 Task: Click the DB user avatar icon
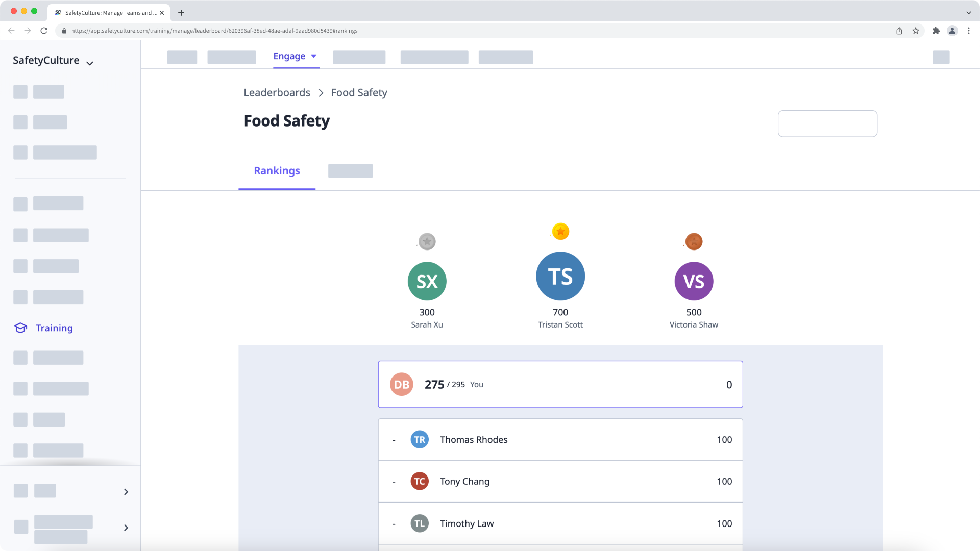click(402, 384)
